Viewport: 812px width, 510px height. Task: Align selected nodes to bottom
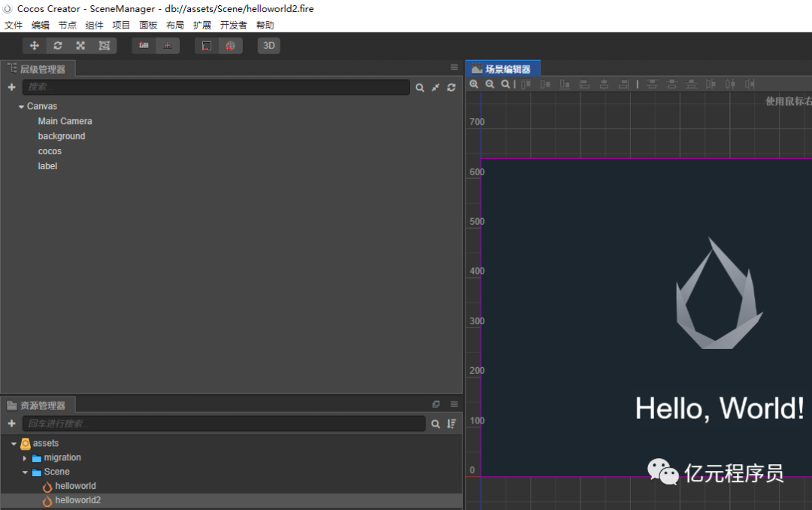tap(565, 84)
